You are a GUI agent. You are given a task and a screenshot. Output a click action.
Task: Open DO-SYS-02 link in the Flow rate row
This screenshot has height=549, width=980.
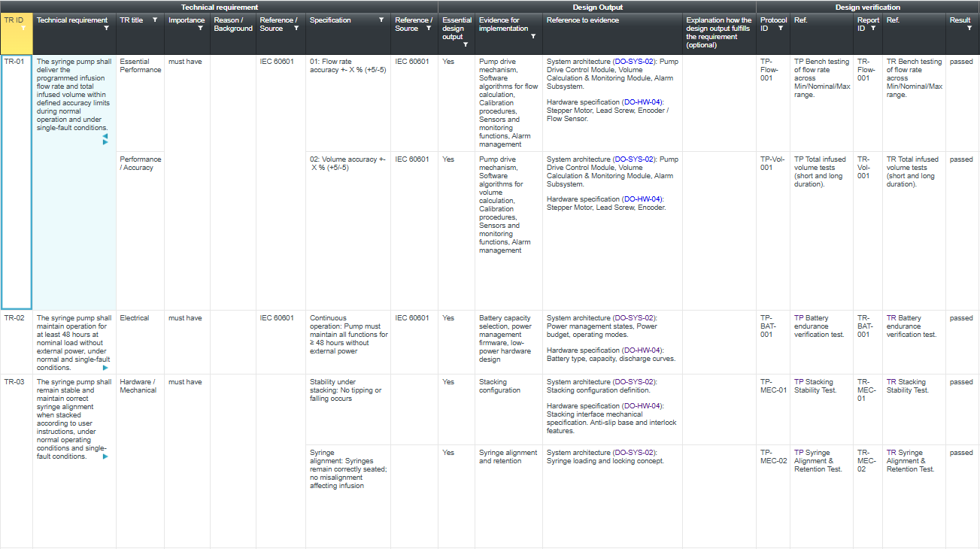pos(634,62)
